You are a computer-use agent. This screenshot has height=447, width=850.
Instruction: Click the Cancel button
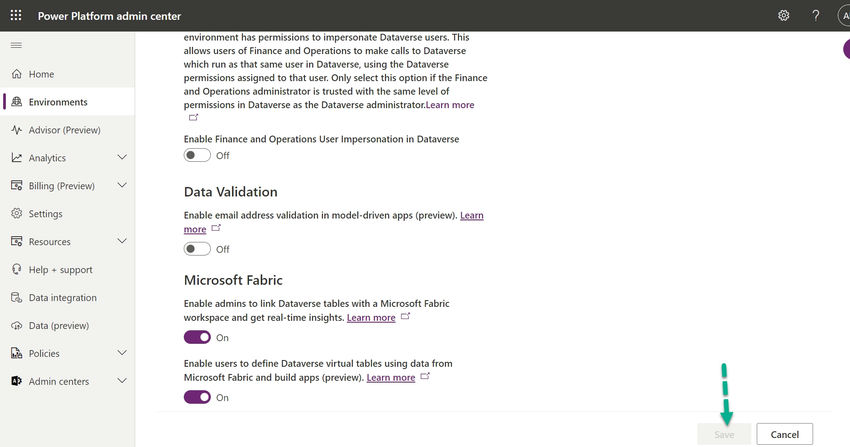[x=784, y=434]
